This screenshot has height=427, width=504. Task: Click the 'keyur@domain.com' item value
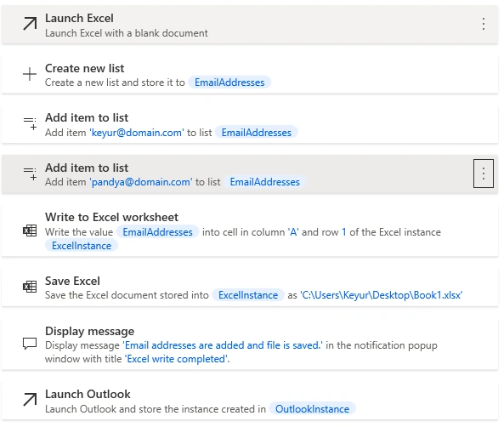click(137, 133)
